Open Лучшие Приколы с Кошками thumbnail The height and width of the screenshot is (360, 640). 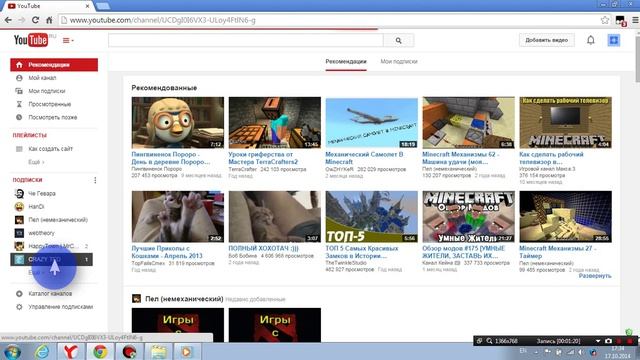point(178,216)
